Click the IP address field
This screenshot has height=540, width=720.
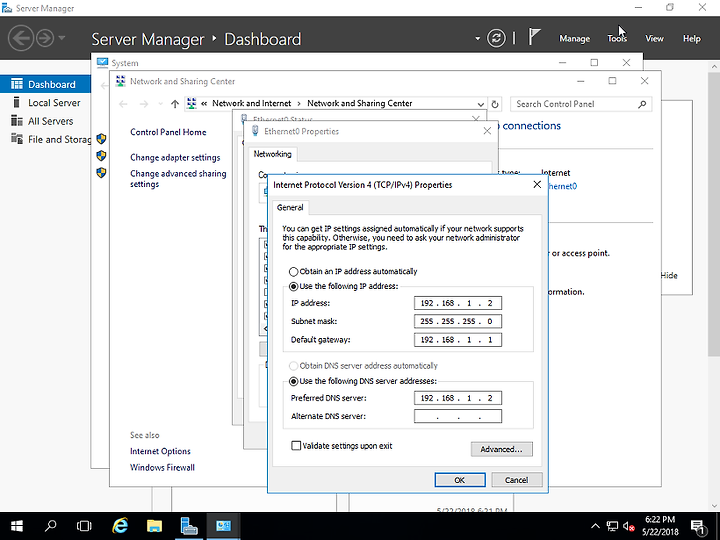[x=458, y=303]
